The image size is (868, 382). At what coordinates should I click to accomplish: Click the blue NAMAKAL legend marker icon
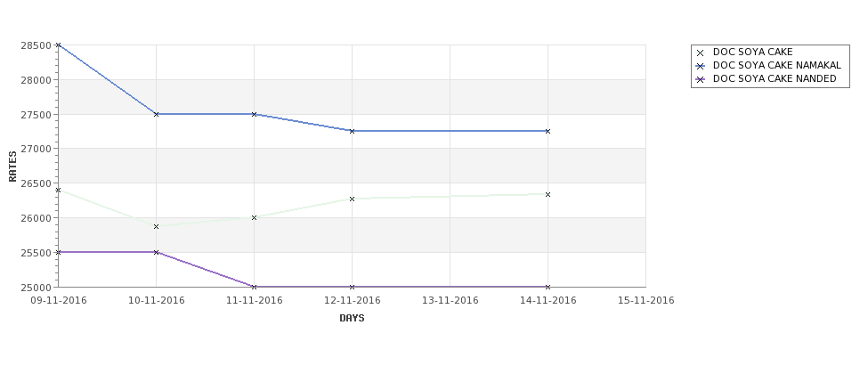click(701, 67)
